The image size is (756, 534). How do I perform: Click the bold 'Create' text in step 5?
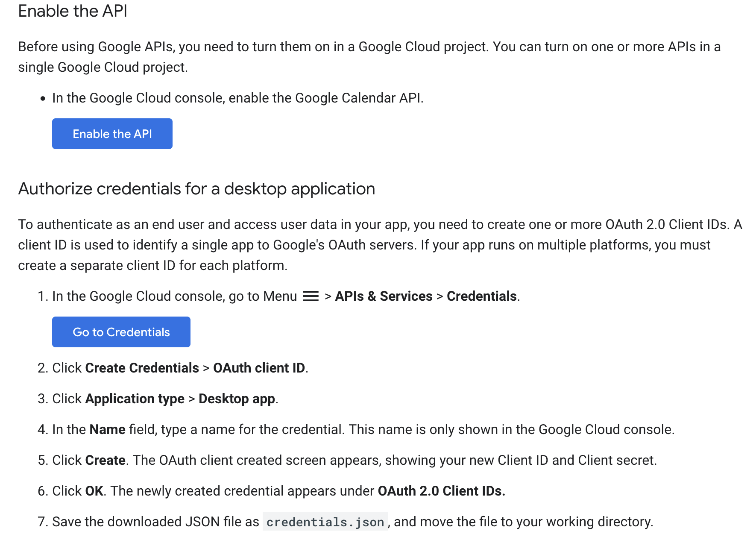click(x=105, y=460)
